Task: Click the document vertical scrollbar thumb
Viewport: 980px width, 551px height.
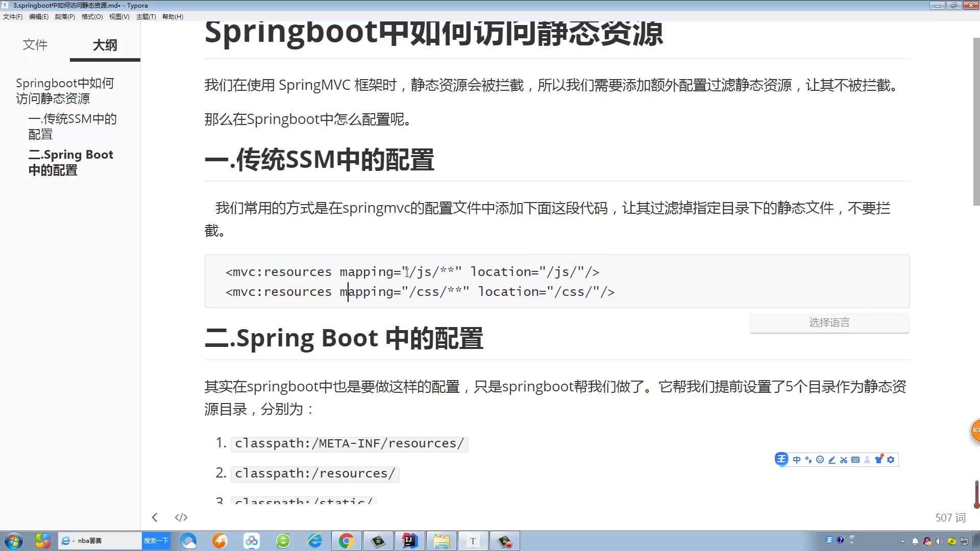Action: pos(976,122)
